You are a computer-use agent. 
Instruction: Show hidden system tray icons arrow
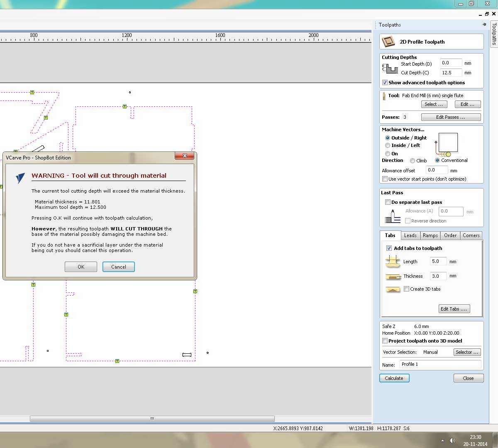click(442, 441)
